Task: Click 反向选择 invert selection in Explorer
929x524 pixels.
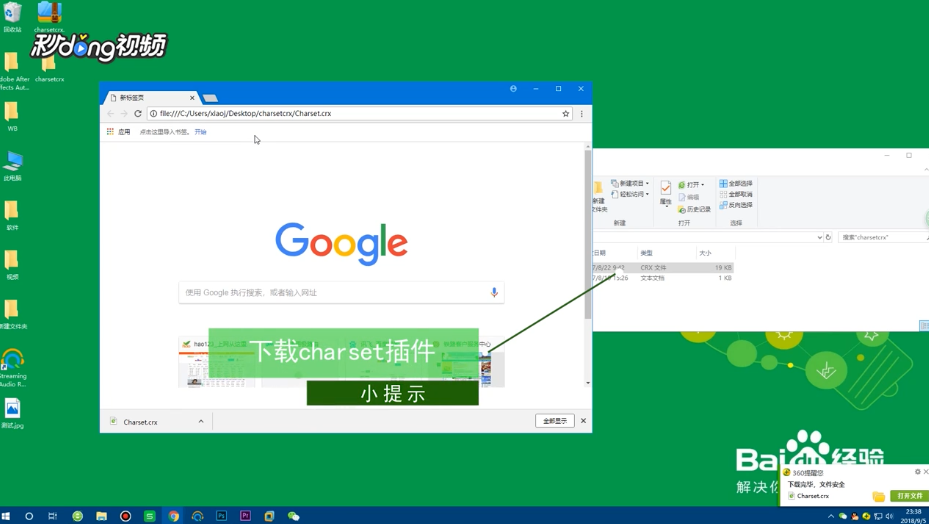Action: 736,205
